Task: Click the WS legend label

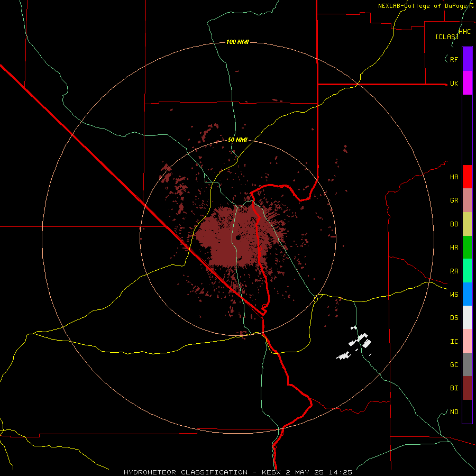Action: tap(454, 295)
